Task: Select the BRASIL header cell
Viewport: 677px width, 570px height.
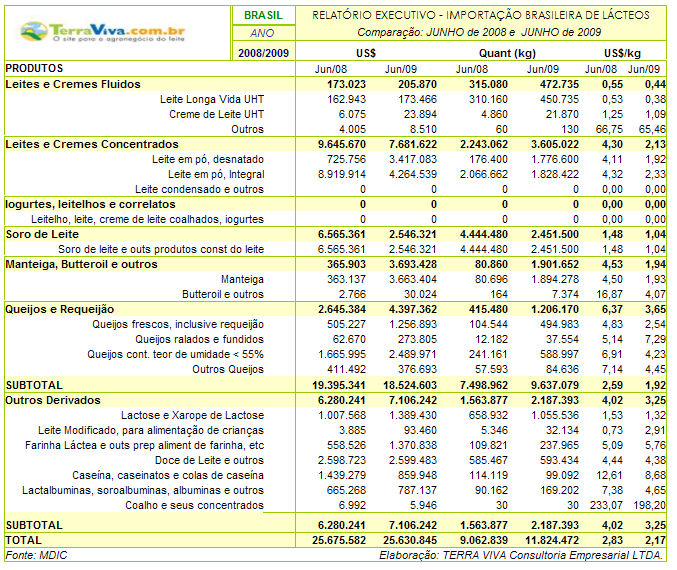Action: [x=263, y=16]
